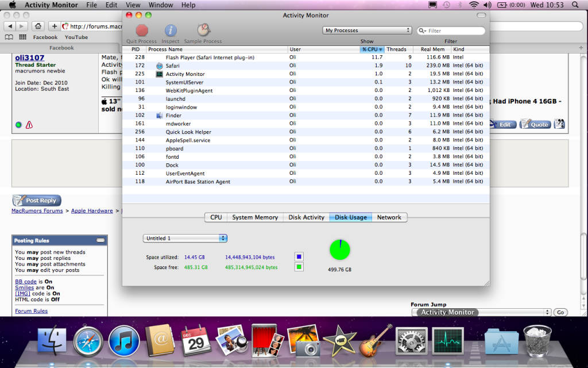Collapse the Posting Rules box

100,240
